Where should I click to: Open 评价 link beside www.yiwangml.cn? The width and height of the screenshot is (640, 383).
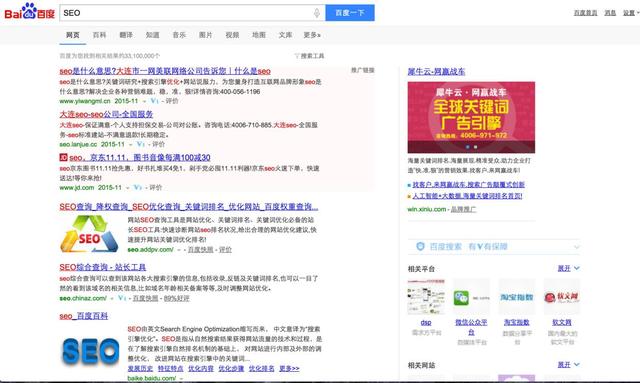pos(172,101)
